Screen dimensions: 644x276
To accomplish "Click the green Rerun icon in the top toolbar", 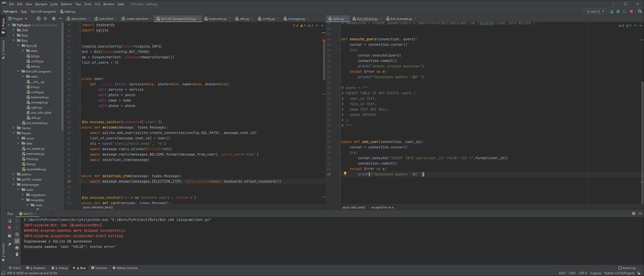I will [x=612, y=11].
